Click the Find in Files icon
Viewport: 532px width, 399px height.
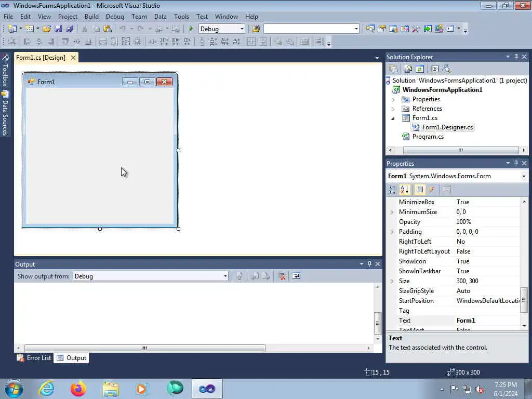tap(256, 29)
